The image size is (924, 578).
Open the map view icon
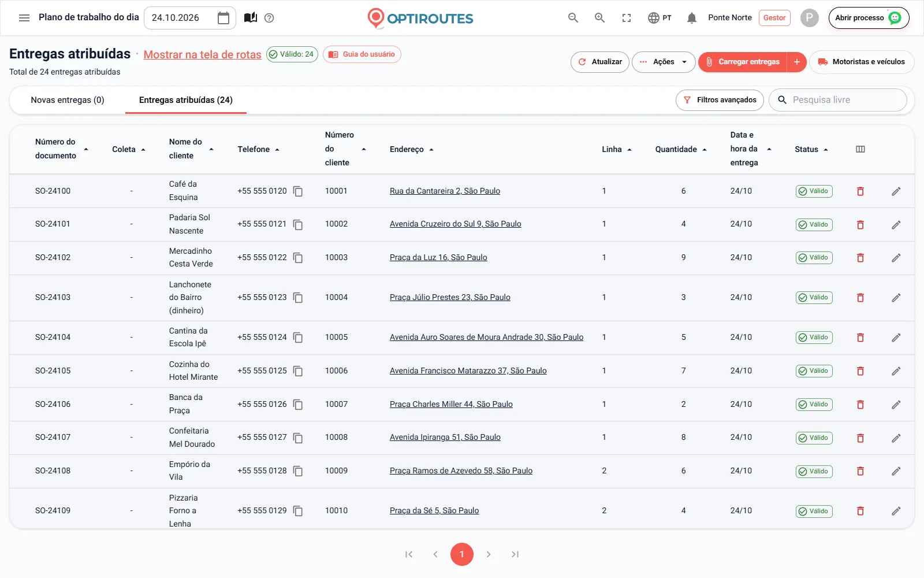point(251,18)
